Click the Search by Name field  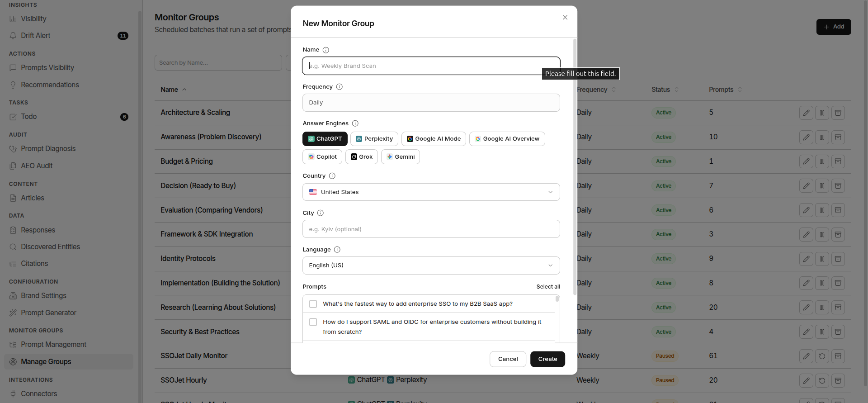tap(218, 63)
